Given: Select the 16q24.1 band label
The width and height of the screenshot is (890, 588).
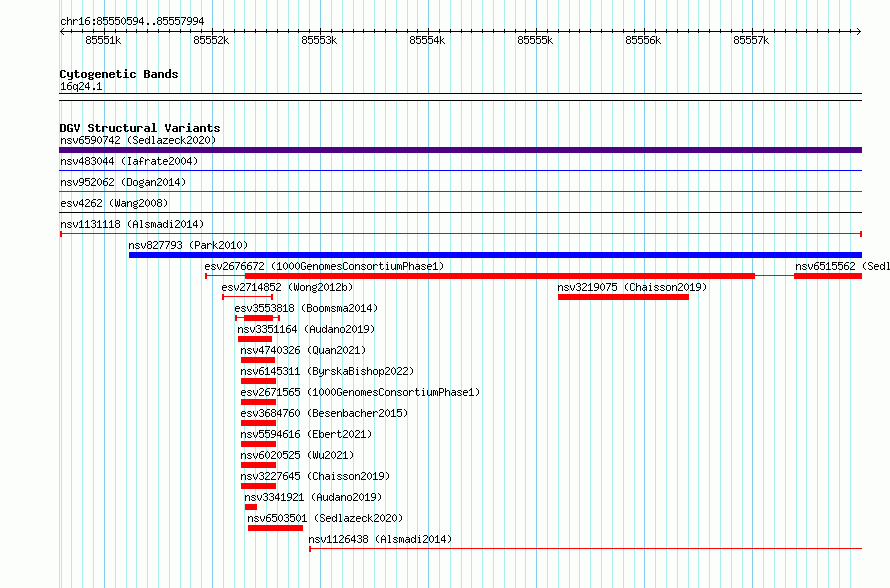Looking at the screenshot, I should tap(81, 86).
